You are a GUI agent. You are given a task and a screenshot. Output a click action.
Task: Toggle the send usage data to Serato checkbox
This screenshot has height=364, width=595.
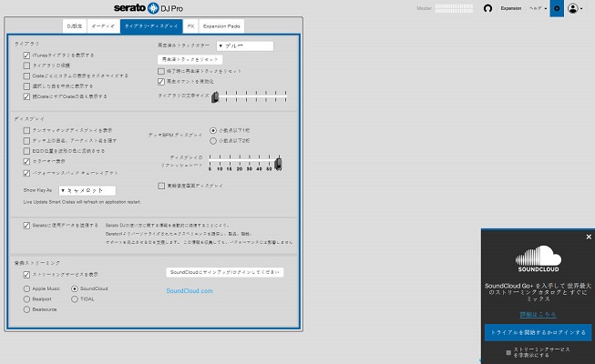tap(26, 226)
